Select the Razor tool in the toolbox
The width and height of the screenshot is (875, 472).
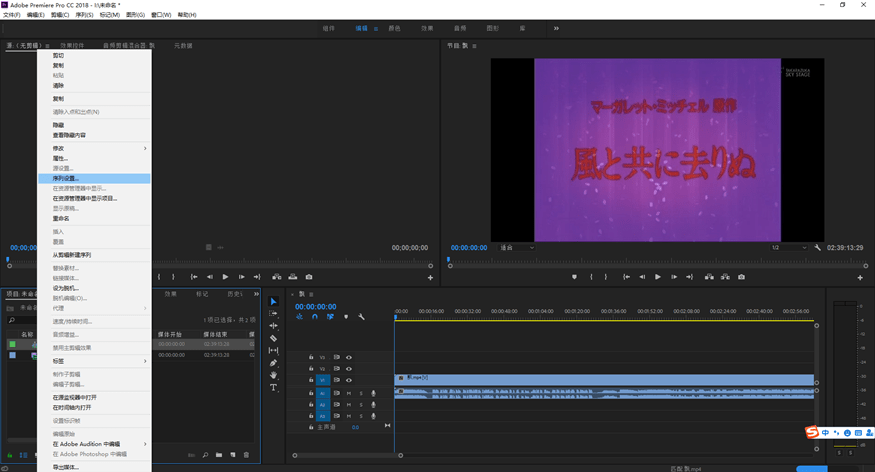[x=274, y=339]
